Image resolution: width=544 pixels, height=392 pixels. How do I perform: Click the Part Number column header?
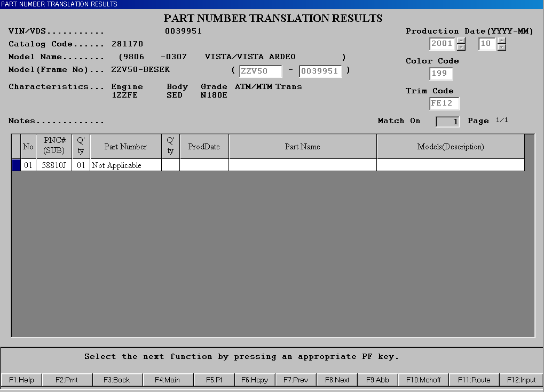pos(125,147)
